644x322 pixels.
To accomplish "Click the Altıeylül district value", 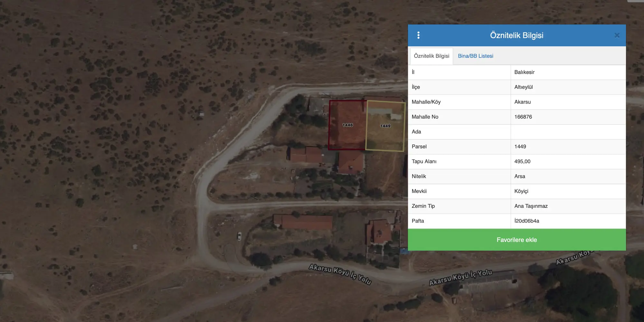I will [x=523, y=87].
